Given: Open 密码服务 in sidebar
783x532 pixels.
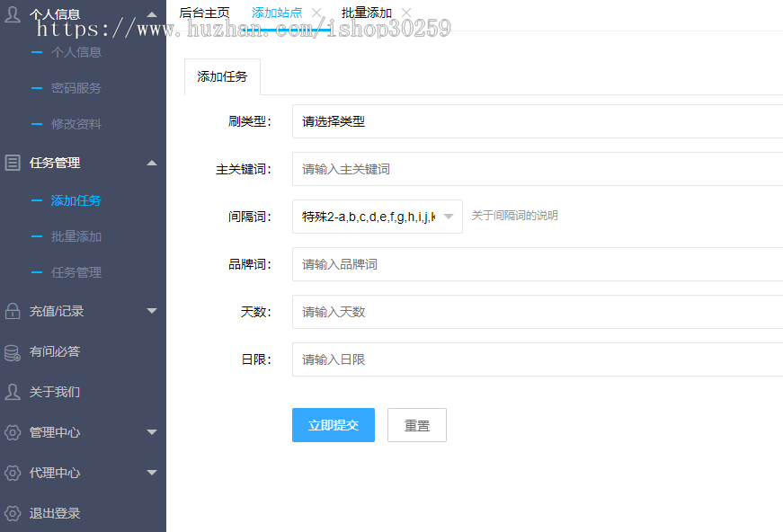Looking at the screenshot, I should (76, 88).
